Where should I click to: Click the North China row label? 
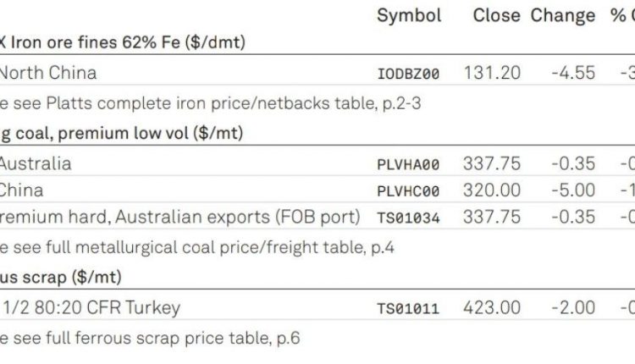click(47, 73)
